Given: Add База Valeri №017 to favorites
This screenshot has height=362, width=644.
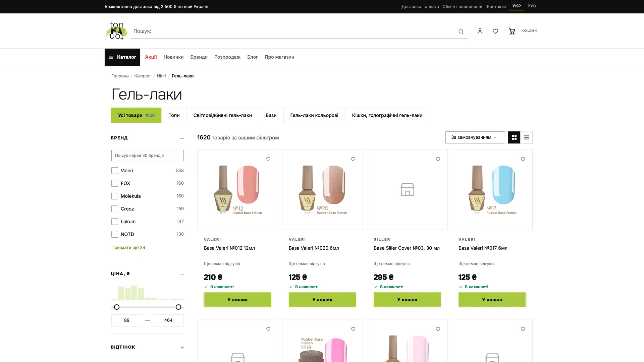Looking at the screenshot, I should [x=523, y=159].
